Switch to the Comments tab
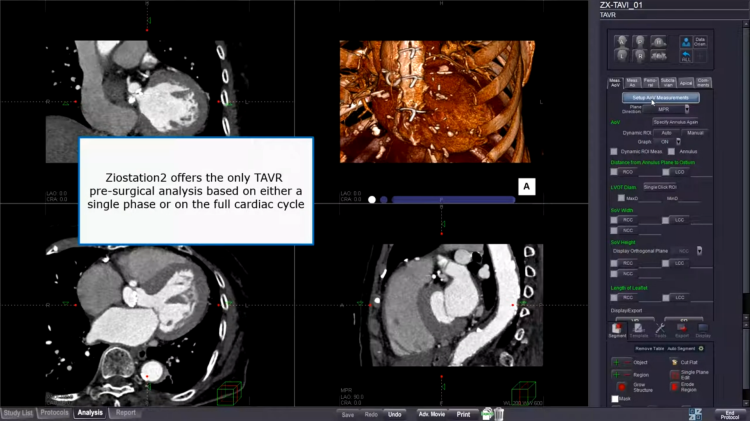 coord(703,83)
